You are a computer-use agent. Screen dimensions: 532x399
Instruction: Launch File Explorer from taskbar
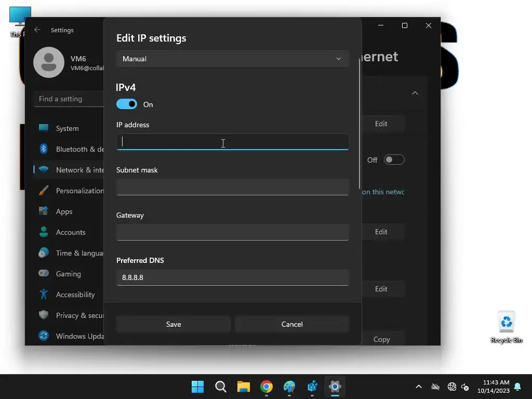click(243, 387)
